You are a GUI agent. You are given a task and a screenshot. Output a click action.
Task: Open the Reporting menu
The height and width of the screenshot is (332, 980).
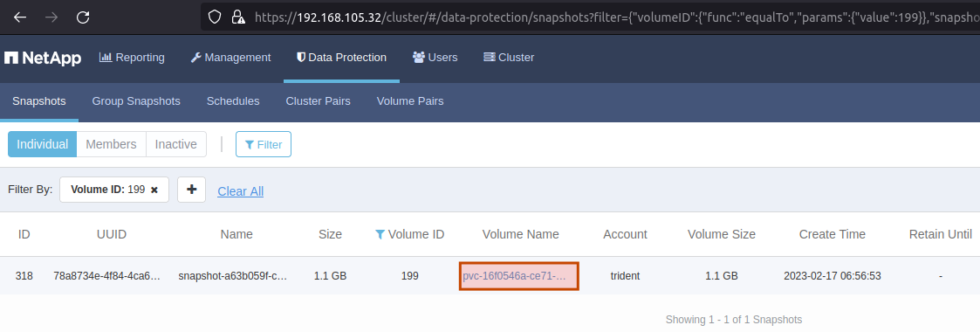(x=132, y=58)
